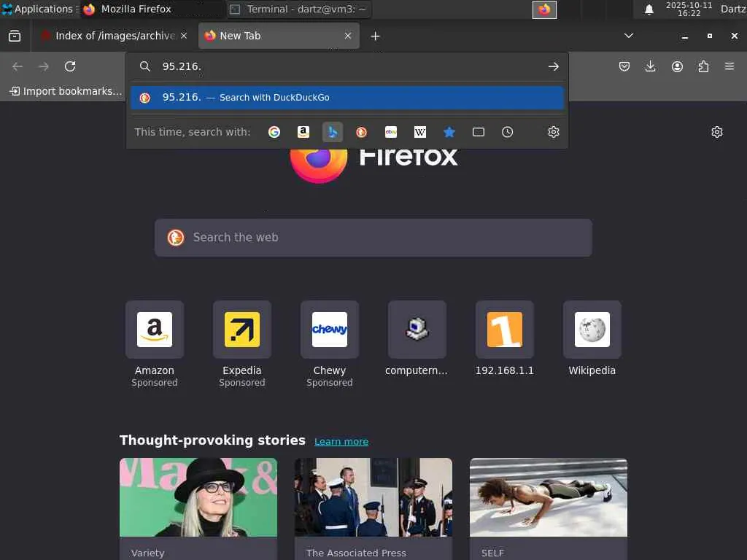
Task: Select the New Tab tab
Action: (x=279, y=36)
